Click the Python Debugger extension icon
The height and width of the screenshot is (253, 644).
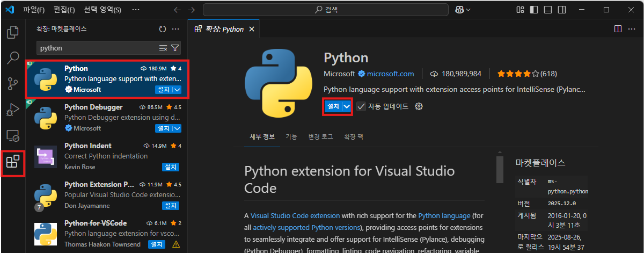point(46,118)
